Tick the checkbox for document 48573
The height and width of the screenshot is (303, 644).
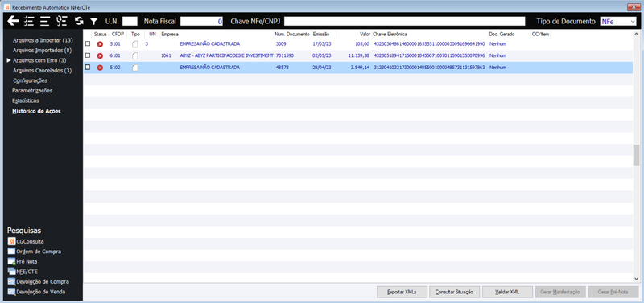(x=88, y=68)
